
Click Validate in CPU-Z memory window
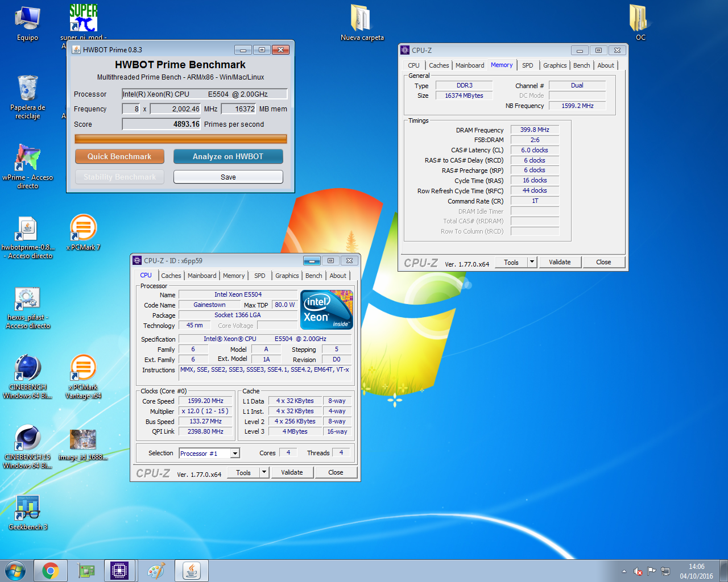560,262
